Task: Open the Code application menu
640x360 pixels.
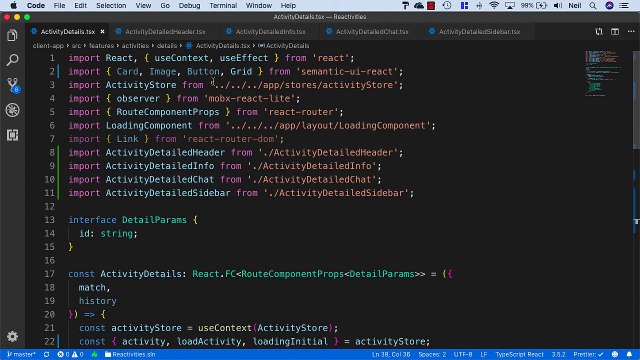Action: tap(36, 5)
